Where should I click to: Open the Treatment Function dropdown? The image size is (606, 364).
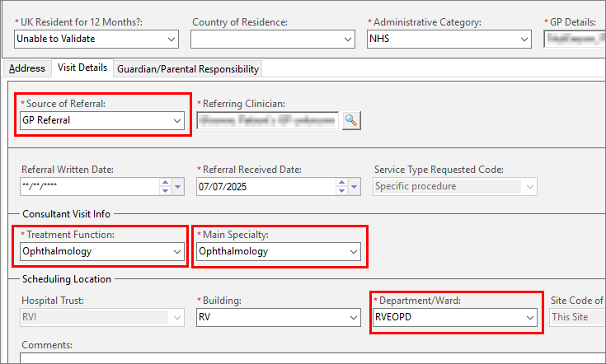pos(176,251)
